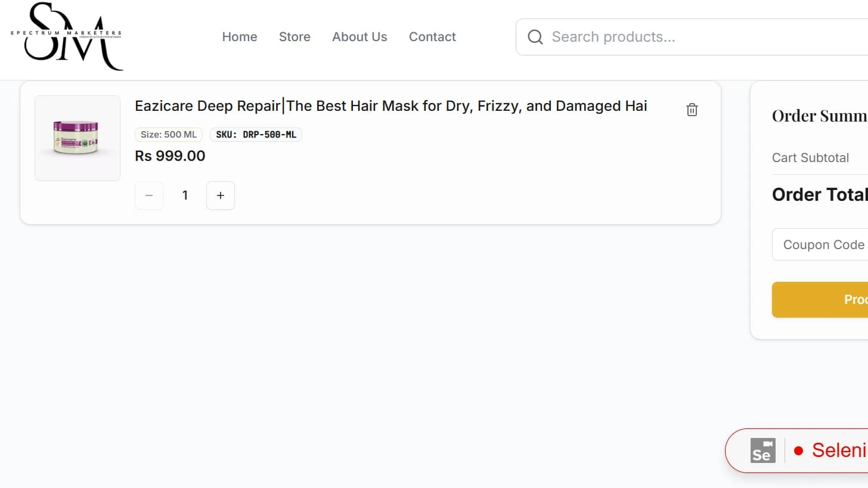This screenshot has width=868, height=488.
Task: Click the Selenium recorder camera icon
Action: coord(762,450)
